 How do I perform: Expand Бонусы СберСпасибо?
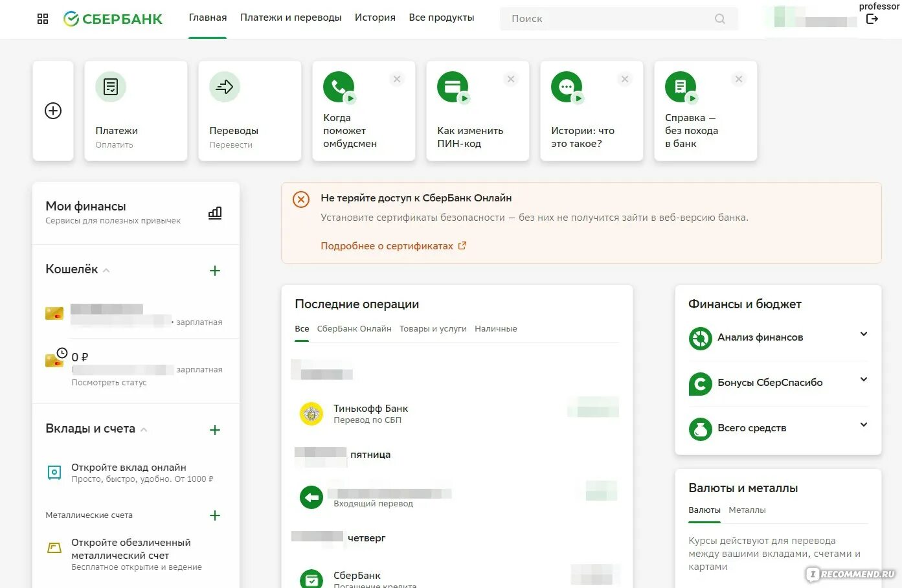point(864,379)
